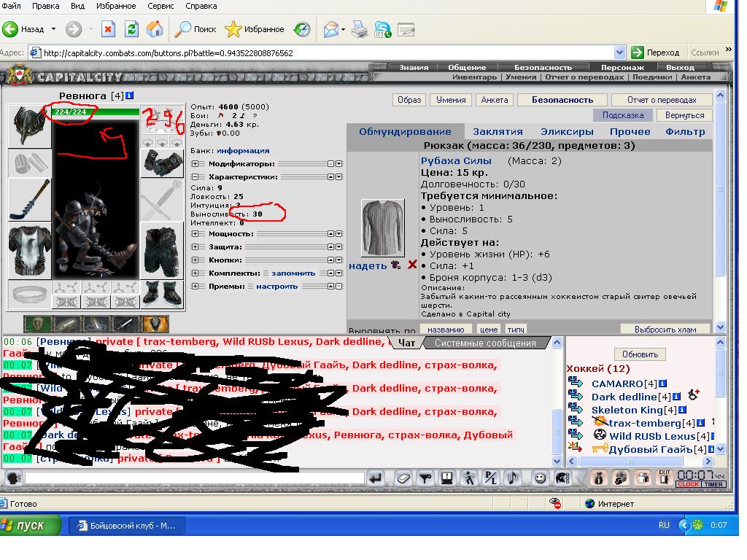Click the запомнить link in Комплекты
The height and width of the screenshot is (560, 747).
click(293, 273)
